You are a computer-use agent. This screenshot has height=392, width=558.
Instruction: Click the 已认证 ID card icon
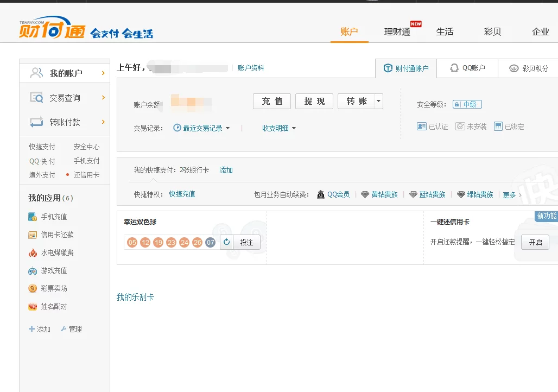pos(421,127)
